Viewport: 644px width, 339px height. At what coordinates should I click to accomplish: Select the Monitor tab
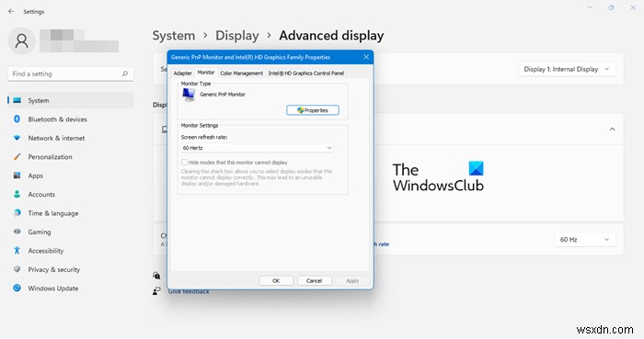pyautogui.click(x=206, y=73)
